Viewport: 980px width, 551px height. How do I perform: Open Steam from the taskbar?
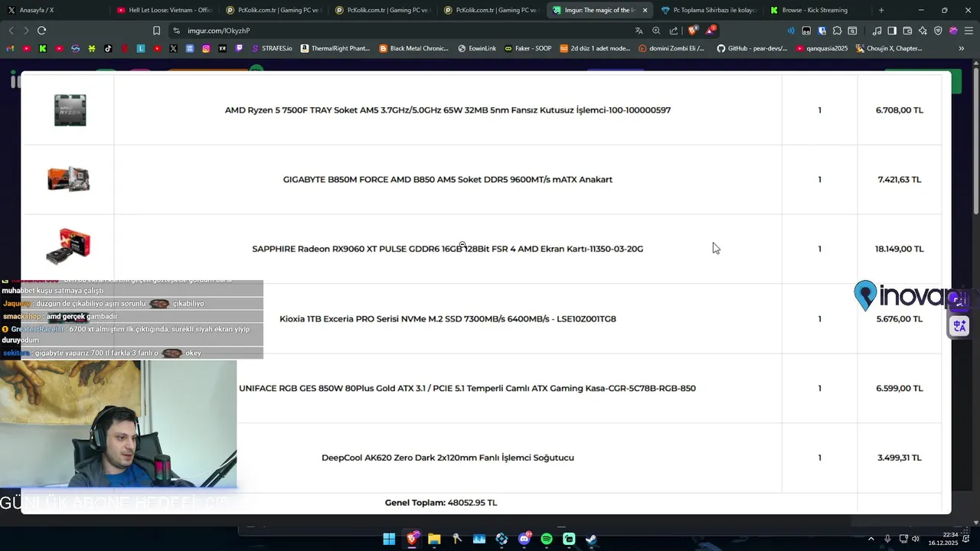pos(591,539)
